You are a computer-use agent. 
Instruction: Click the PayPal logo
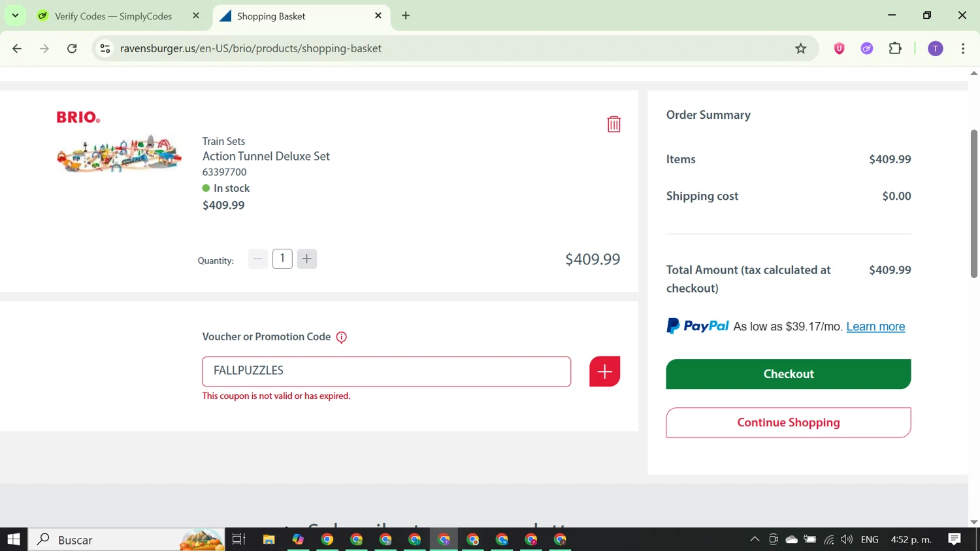pyautogui.click(x=697, y=326)
